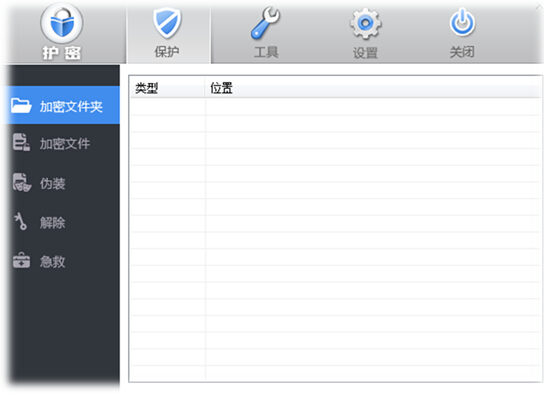
Task: Switch to the 工具 tab label
Action: [x=266, y=52]
